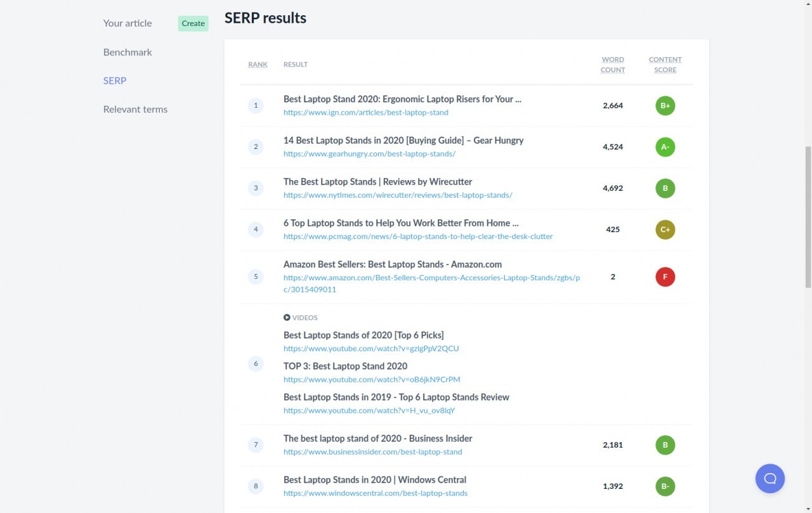The image size is (812, 513).
Task: Open the YouTube link for TOP 3 video
Action: point(372,380)
